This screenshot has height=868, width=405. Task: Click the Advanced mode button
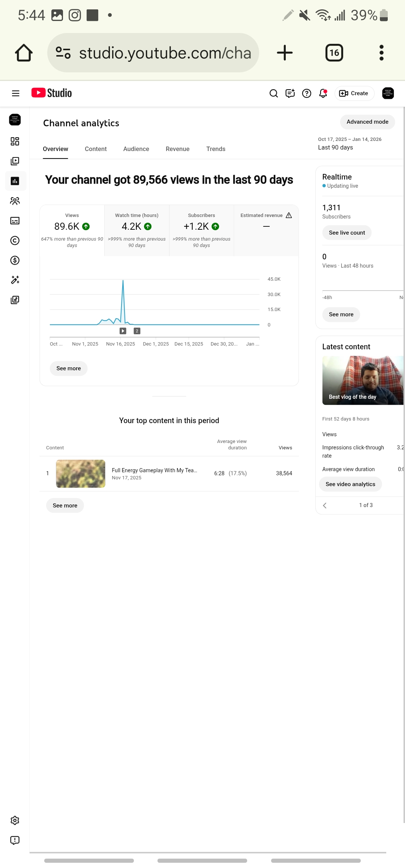pos(367,122)
